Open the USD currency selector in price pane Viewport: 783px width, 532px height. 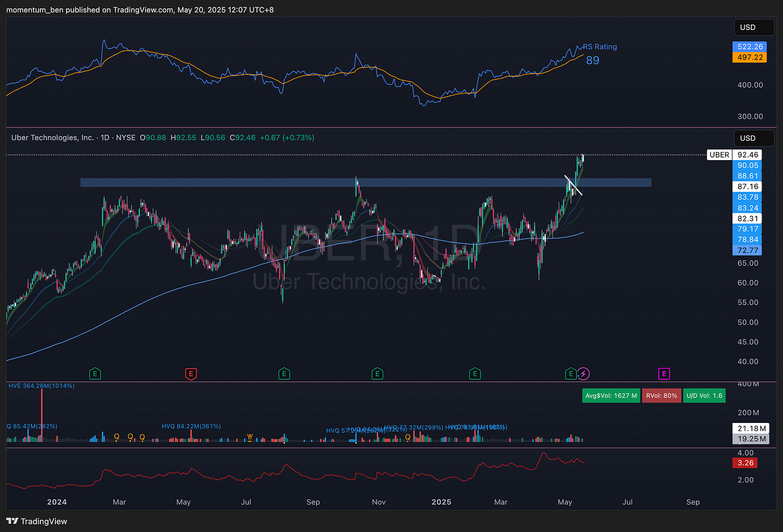754,138
